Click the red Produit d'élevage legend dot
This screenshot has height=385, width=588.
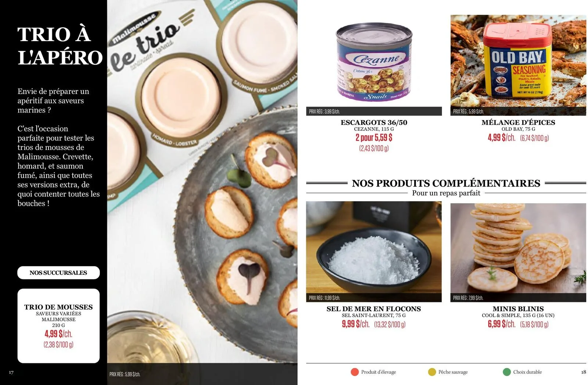(x=355, y=372)
